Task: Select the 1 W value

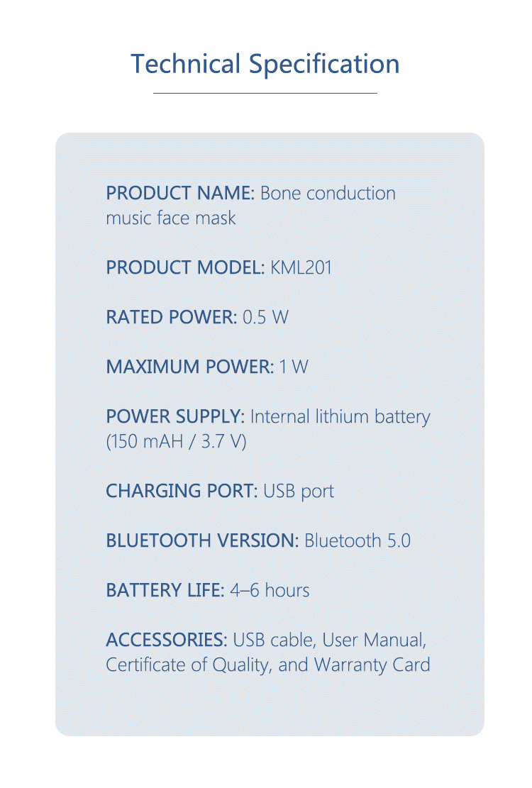Action: [294, 367]
